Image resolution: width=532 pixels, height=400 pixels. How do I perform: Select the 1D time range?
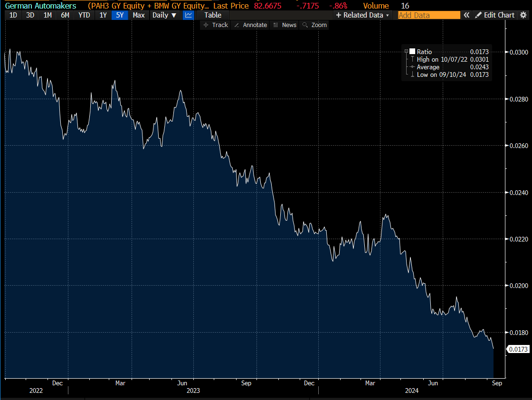(13, 15)
